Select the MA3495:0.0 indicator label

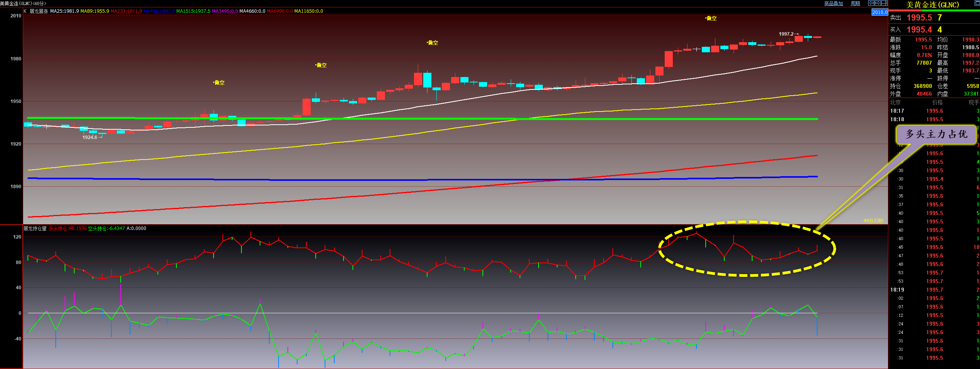tap(225, 11)
